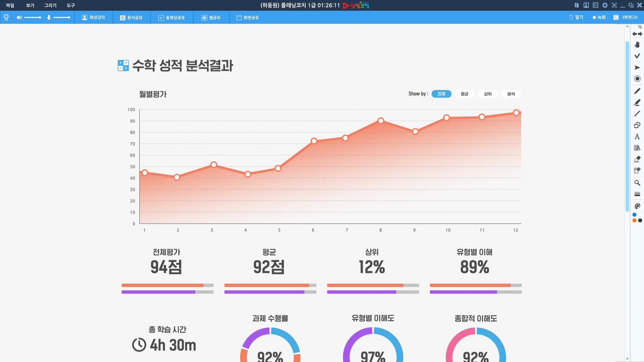Viewport: 644px width, 362px height.
Task: Click the 화면공유 button
Action: [248, 17]
